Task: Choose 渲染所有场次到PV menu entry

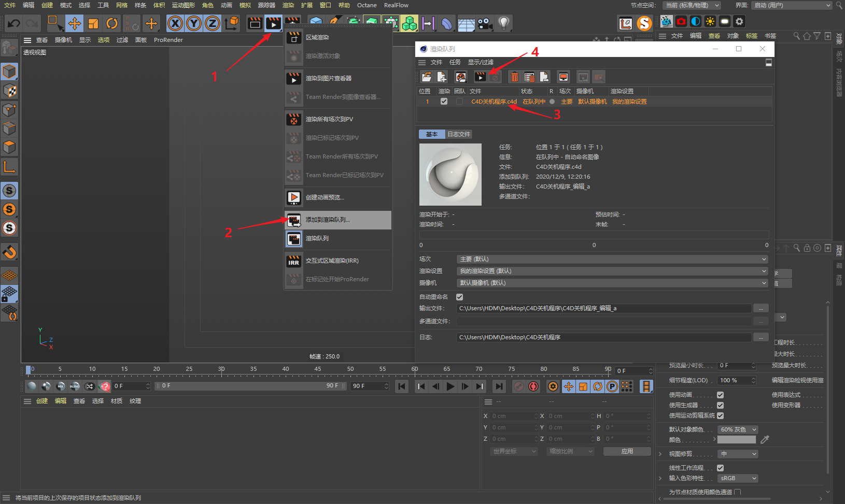Action: 338,119
